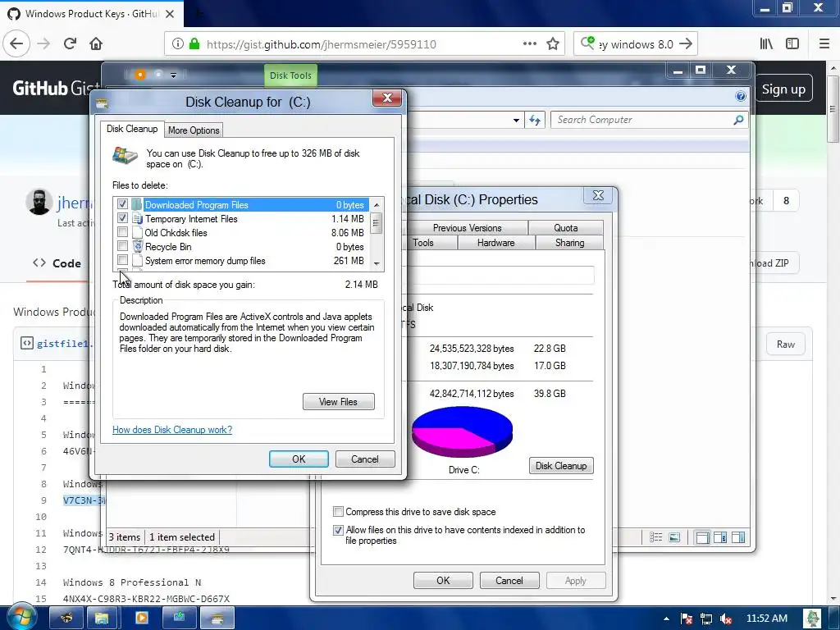The image size is (840, 630).
Task: Reload the page in Firefox
Action: point(70,44)
